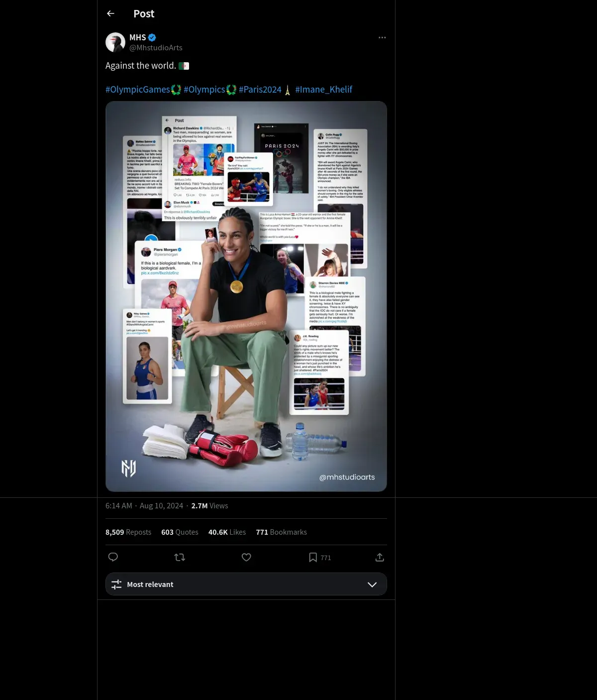Open MHS profile avatar
Image resolution: width=597 pixels, height=700 pixels.
click(115, 42)
